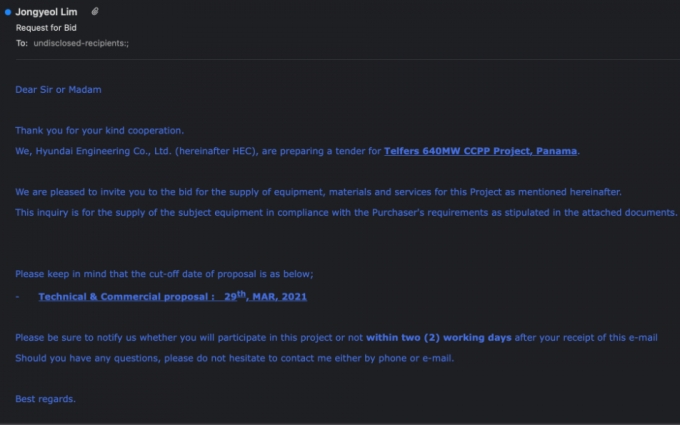Select the Request for Bid subject
The image size is (680, 425).
(46, 28)
